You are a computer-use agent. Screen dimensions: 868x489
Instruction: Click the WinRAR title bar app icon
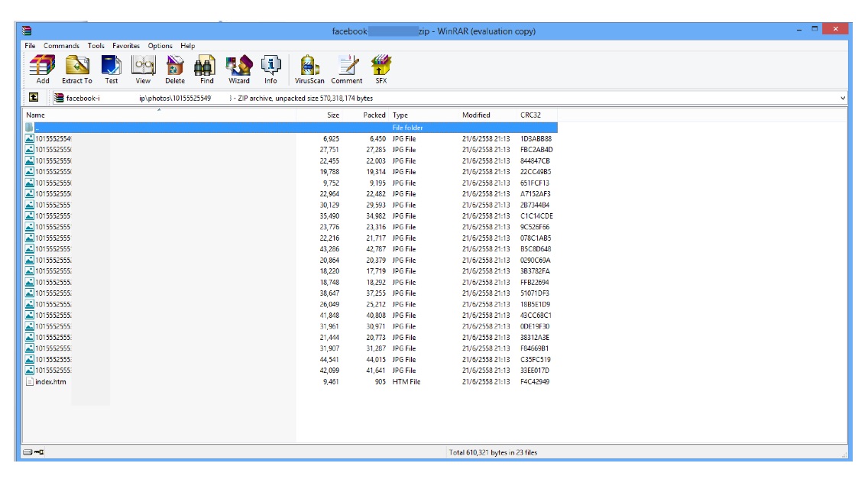click(x=27, y=31)
